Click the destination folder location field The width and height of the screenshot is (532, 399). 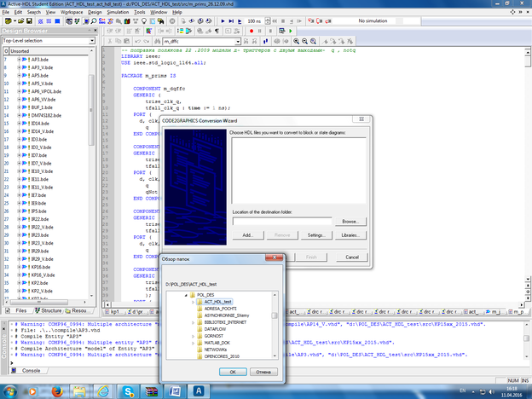pos(283,221)
